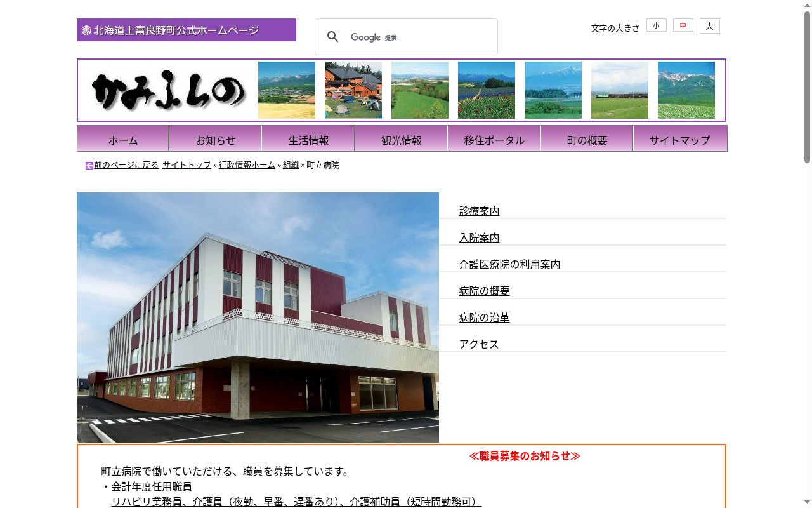Click the ≪職員募集のお知らせ≫ heading
812x508 pixels.
point(525,456)
